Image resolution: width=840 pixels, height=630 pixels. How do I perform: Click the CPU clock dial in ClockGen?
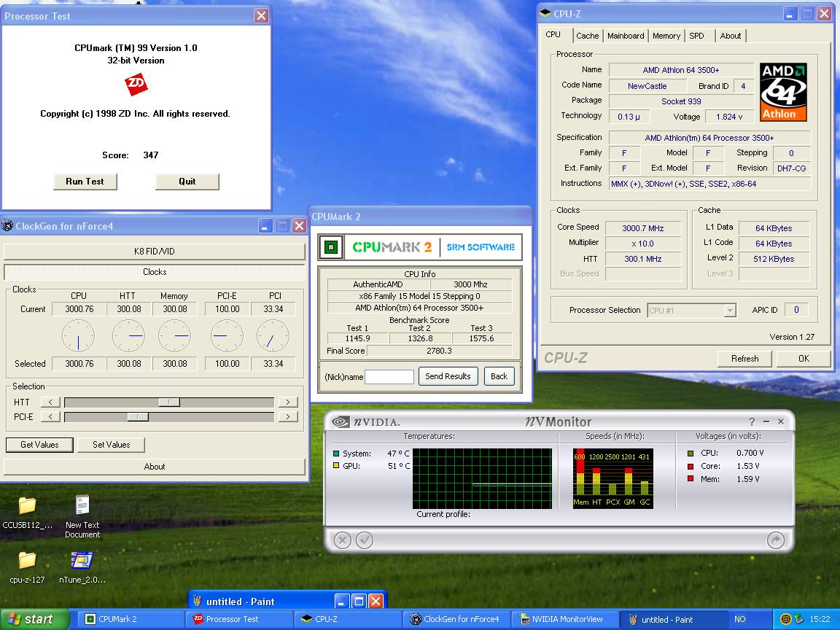78,336
